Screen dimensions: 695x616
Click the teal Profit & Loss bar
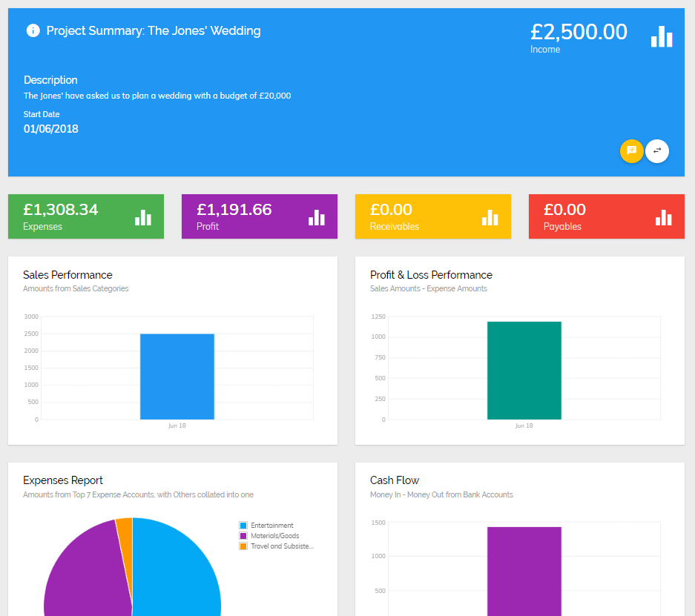tap(524, 371)
